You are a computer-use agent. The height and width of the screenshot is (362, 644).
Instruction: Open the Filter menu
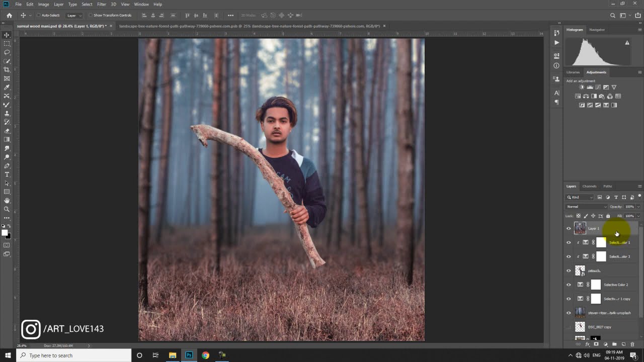102,4
